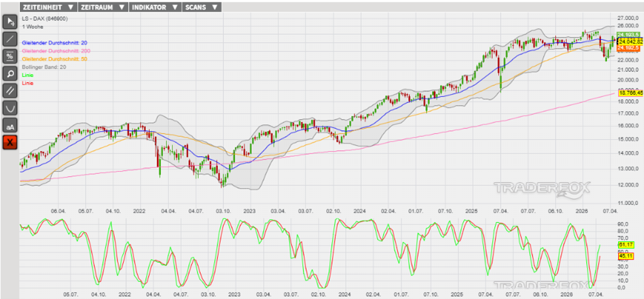Viewport: 644px width, 299px height.
Task: Click the red X delete drawings button
Action: (x=10, y=142)
